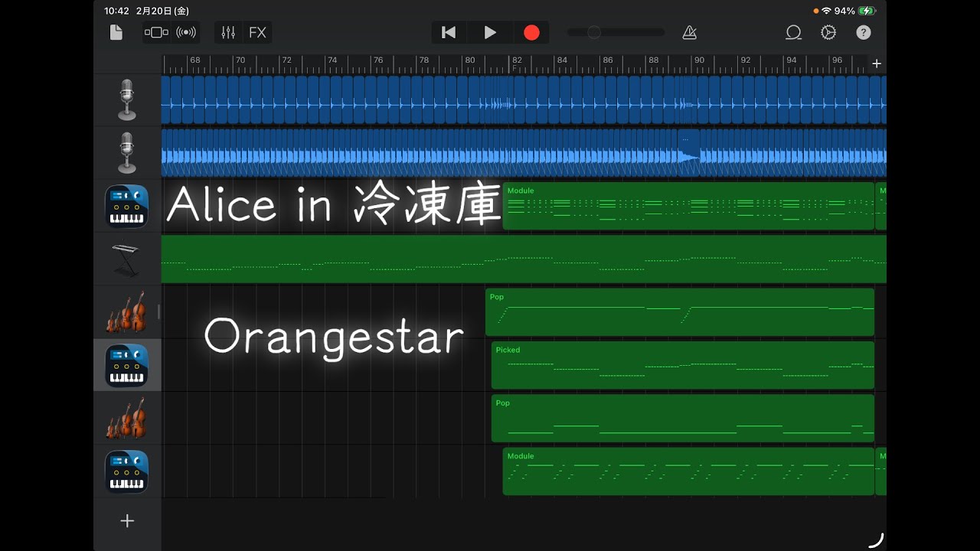Switch to Tracks view button
This screenshot has height=551, width=980.
coord(156,32)
